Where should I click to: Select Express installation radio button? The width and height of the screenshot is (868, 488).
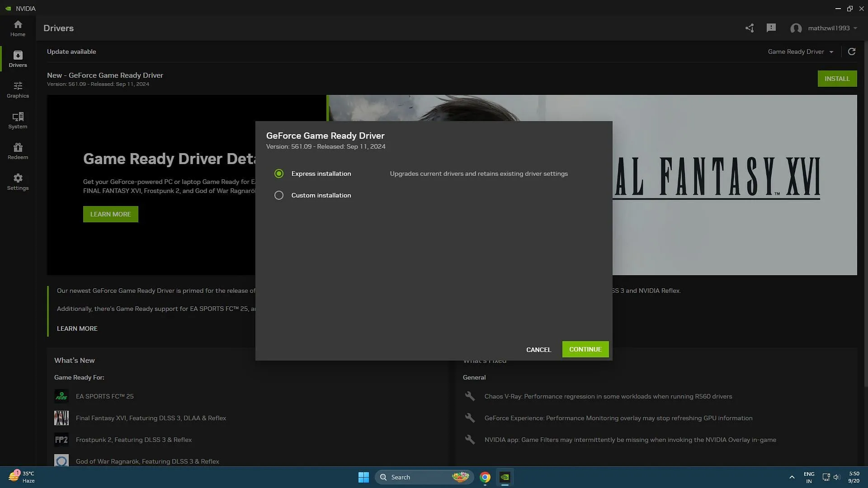tap(278, 174)
